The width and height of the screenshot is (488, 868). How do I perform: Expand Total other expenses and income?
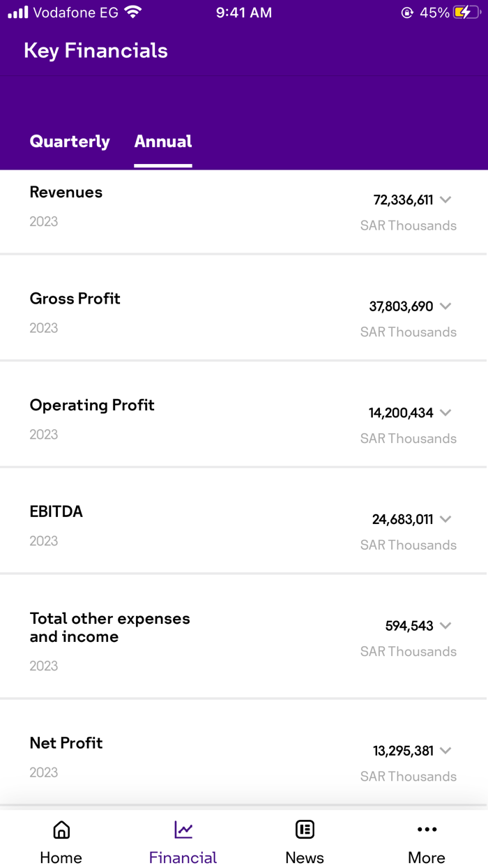point(446,626)
